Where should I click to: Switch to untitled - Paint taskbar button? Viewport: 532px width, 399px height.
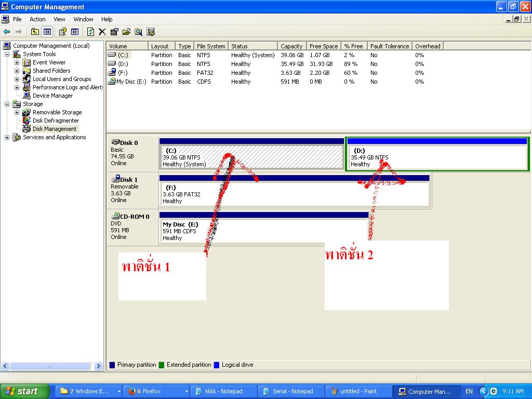coord(358,392)
